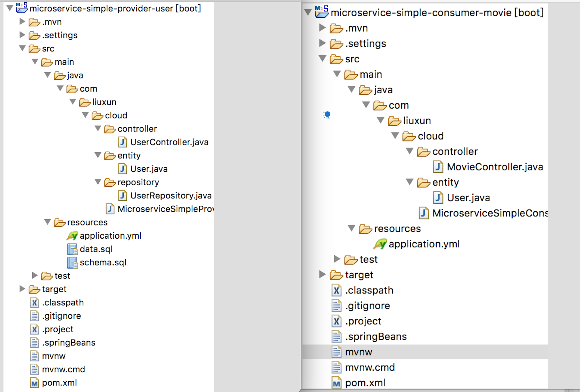Click the UserController.java file icon
The height and width of the screenshot is (392, 580).
coord(123,142)
